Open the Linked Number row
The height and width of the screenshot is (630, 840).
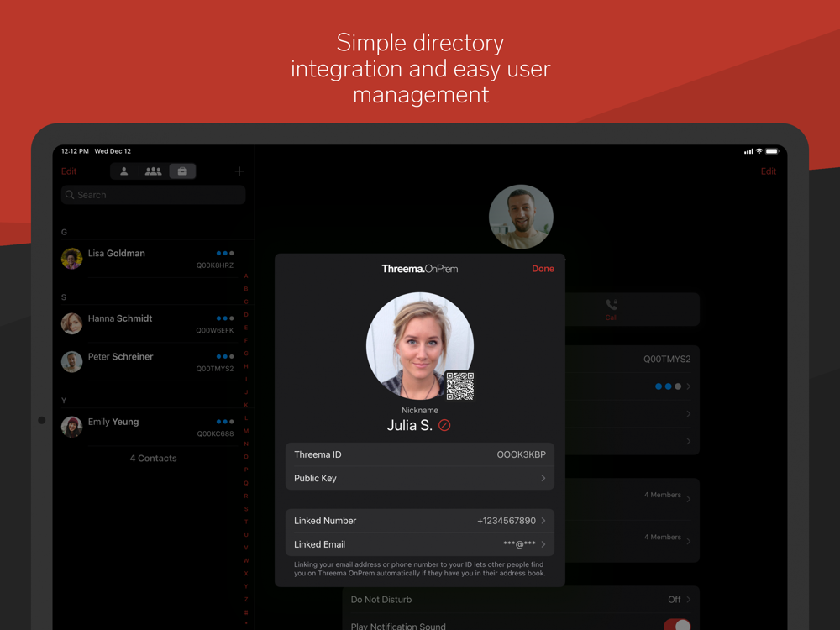pos(420,521)
